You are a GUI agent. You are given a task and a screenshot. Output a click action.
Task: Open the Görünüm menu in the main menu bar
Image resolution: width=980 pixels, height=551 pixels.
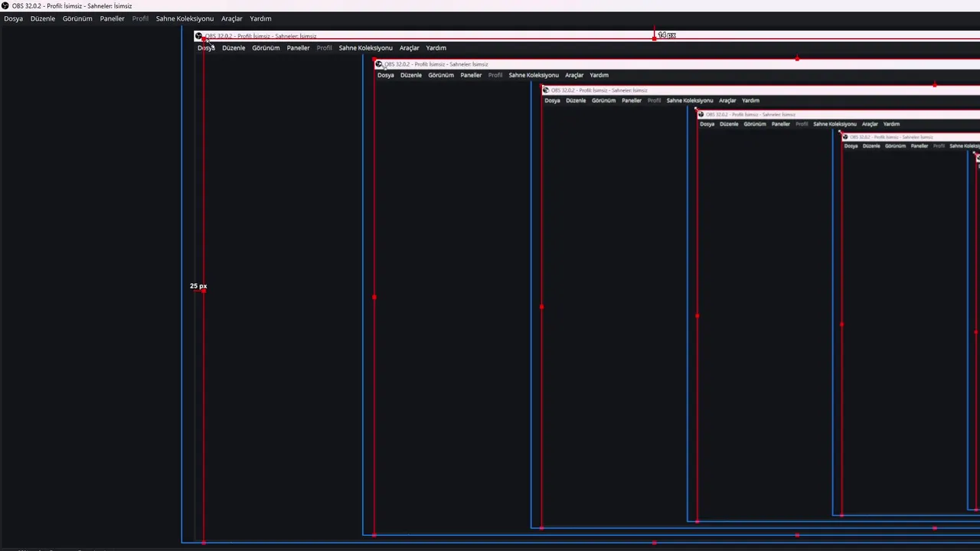click(x=77, y=18)
